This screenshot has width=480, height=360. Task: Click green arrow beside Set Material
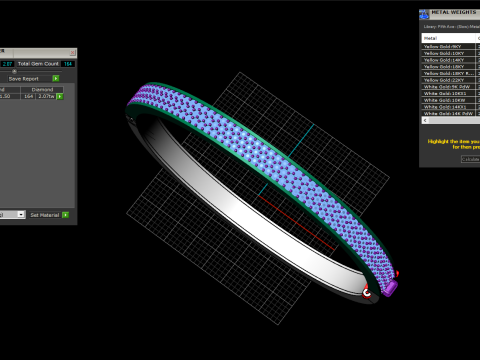pos(66,215)
